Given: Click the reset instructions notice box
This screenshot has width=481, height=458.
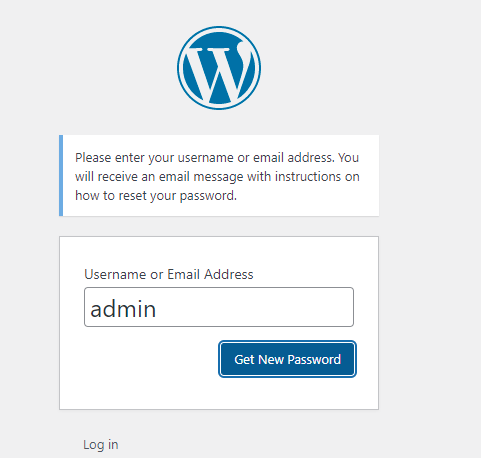Looking at the screenshot, I should pos(219,176).
